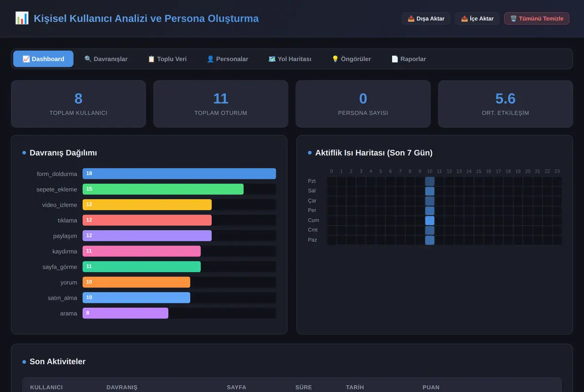
Task: Click the Dışa Aktar button
Action: point(426,18)
